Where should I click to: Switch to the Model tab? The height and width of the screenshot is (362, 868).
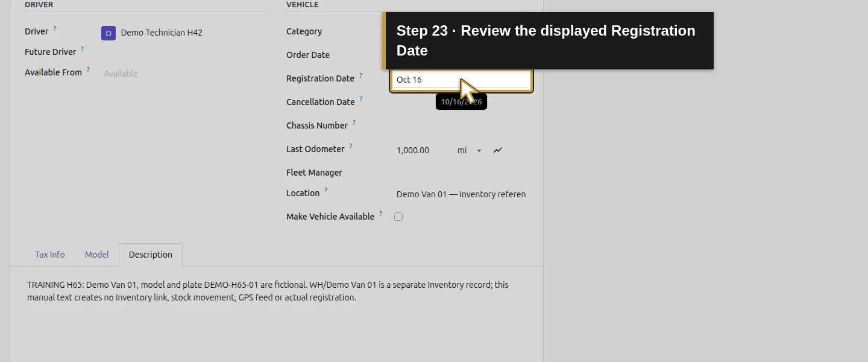[x=97, y=255]
